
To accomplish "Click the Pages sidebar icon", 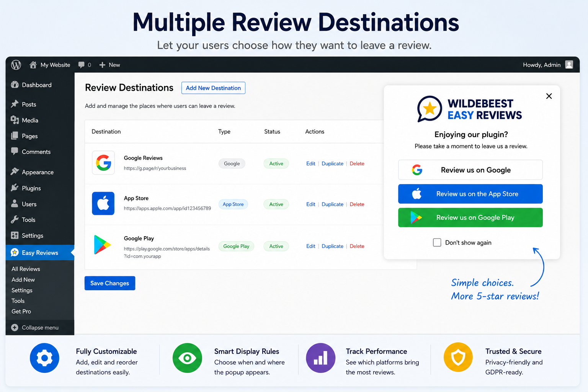I will 15,136.
